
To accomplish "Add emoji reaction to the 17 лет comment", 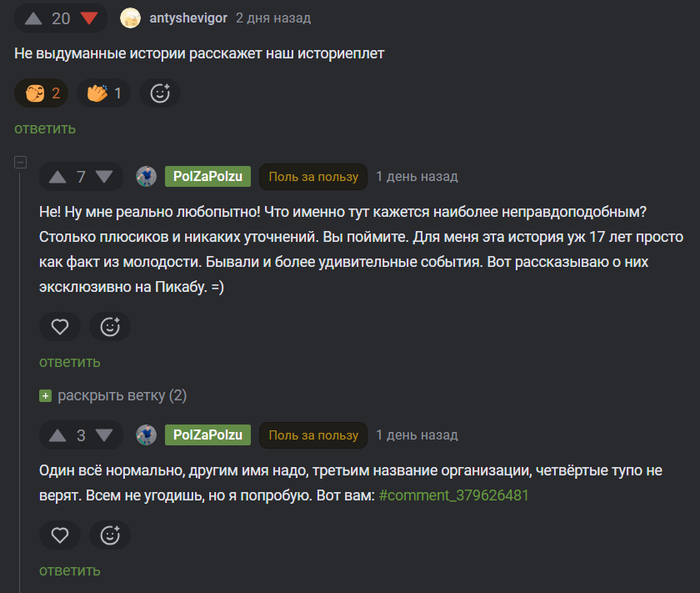I will (x=110, y=326).
